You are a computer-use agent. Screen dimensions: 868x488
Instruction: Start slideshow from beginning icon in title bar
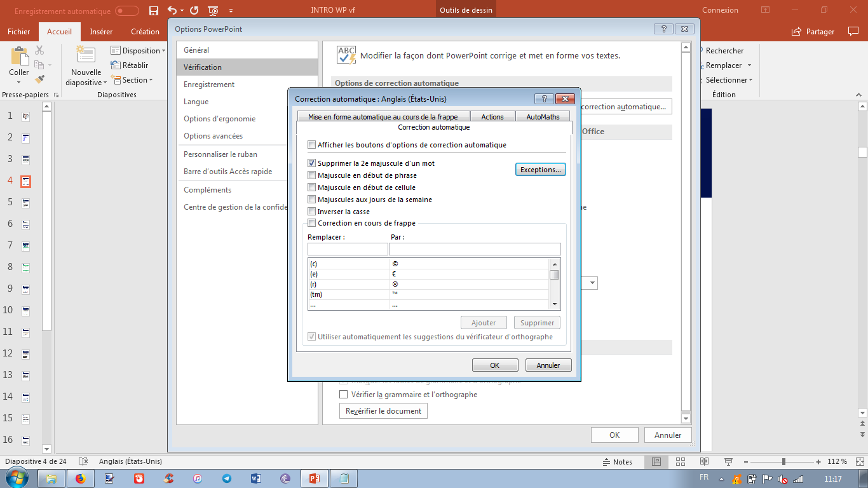pos(213,11)
